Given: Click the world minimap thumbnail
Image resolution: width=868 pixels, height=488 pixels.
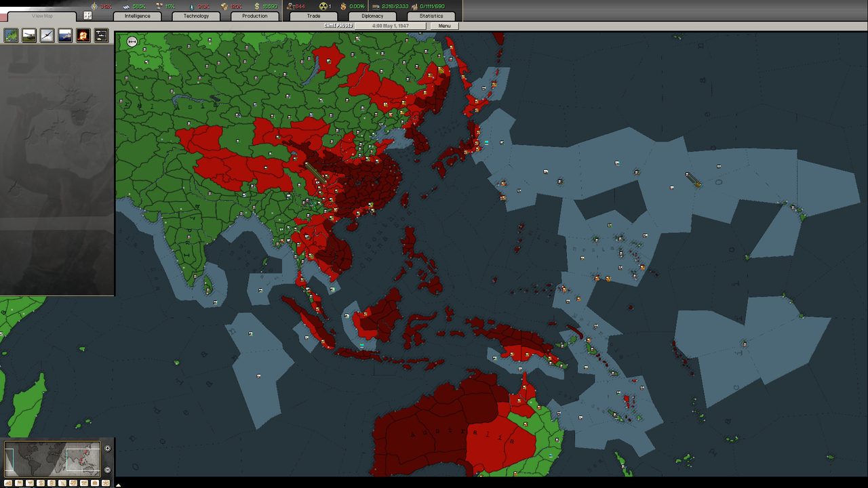Looking at the screenshot, I should (x=52, y=459).
